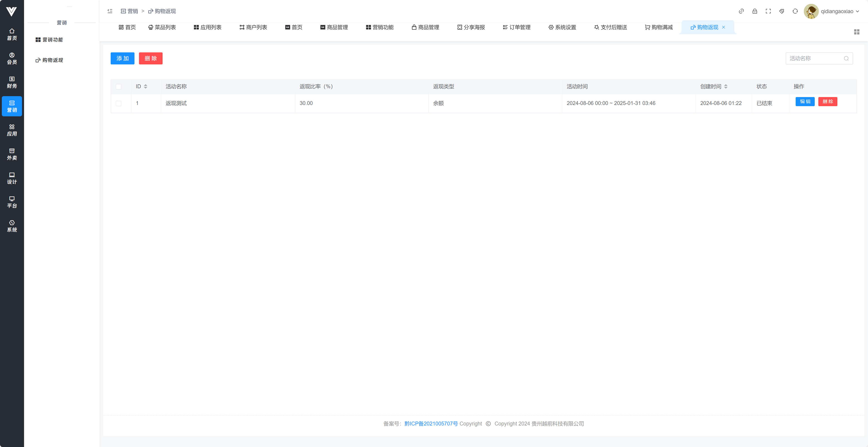Check the select-all checkbox in table header
This screenshot has height=447, width=868.
click(x=119, y=87)
